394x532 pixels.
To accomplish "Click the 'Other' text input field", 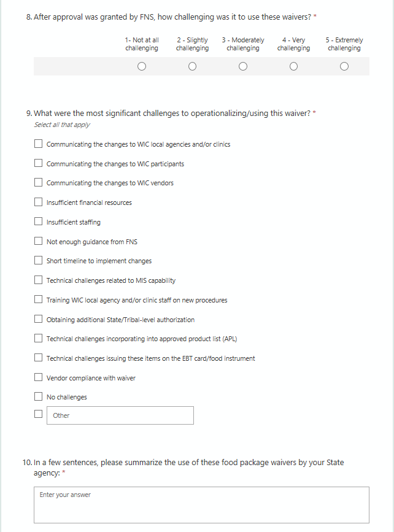I will (120, 415).
